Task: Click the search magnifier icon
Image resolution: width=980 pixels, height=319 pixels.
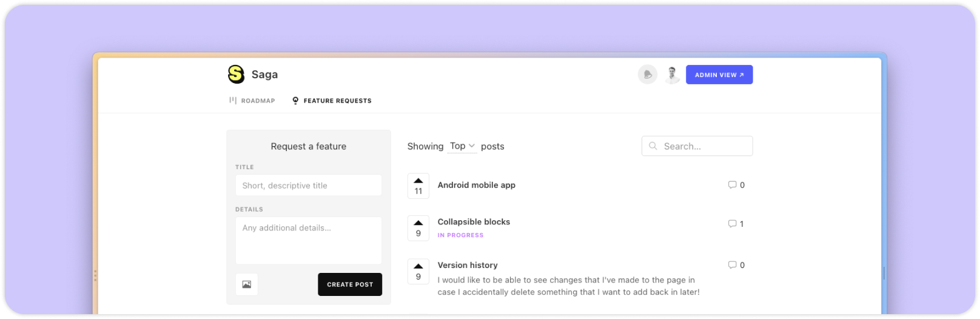Action: [x=653, y=146]
